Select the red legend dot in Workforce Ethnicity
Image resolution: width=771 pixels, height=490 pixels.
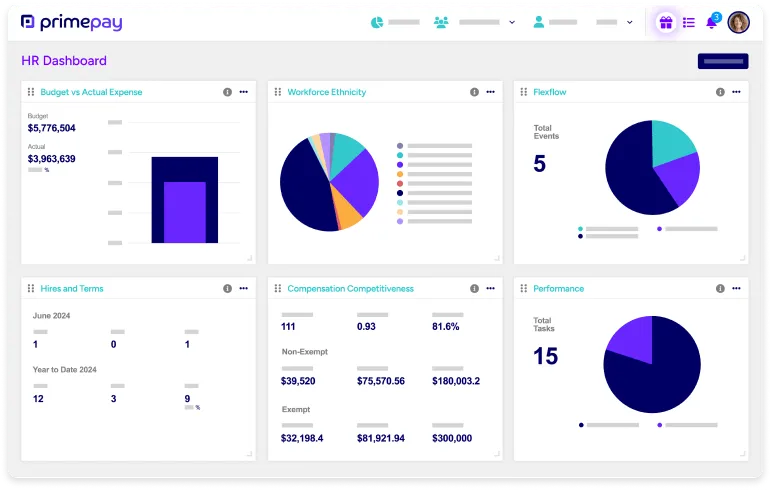coord(400,183)
